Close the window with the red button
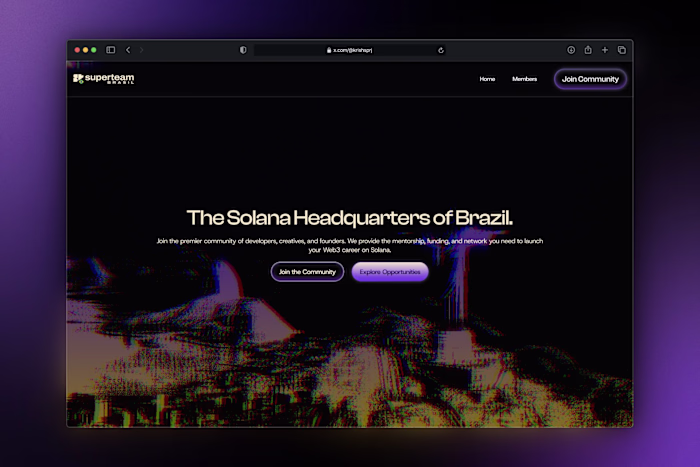 coord(77,50)
